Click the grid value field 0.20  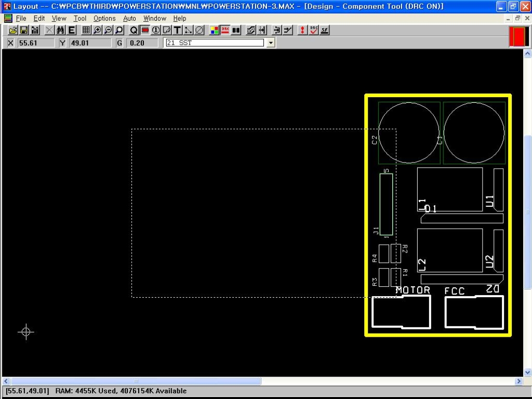tap(142, 43)
